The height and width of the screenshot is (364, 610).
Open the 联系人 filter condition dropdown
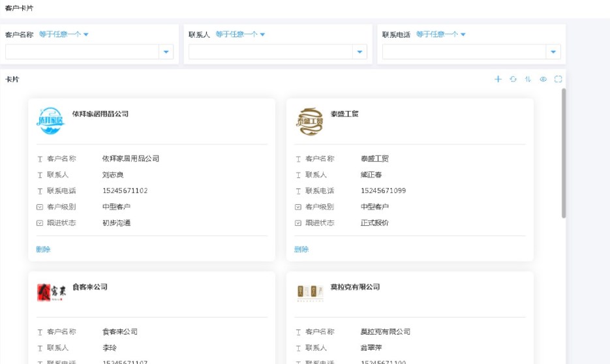click(240, 35)
